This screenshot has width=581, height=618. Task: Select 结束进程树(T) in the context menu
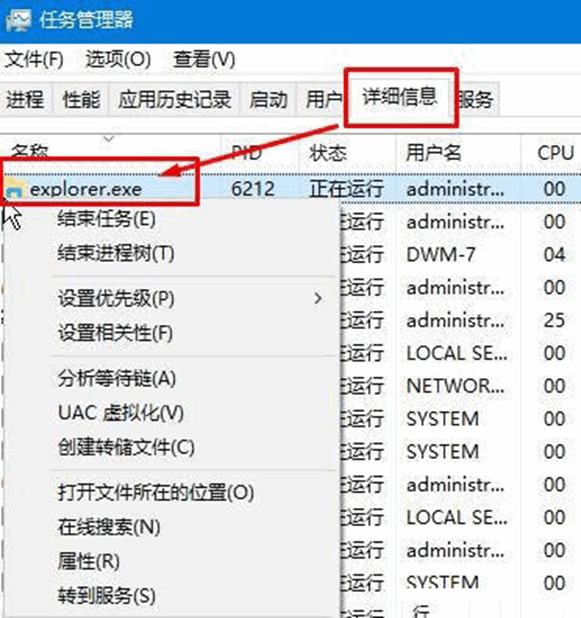(116, 253)
